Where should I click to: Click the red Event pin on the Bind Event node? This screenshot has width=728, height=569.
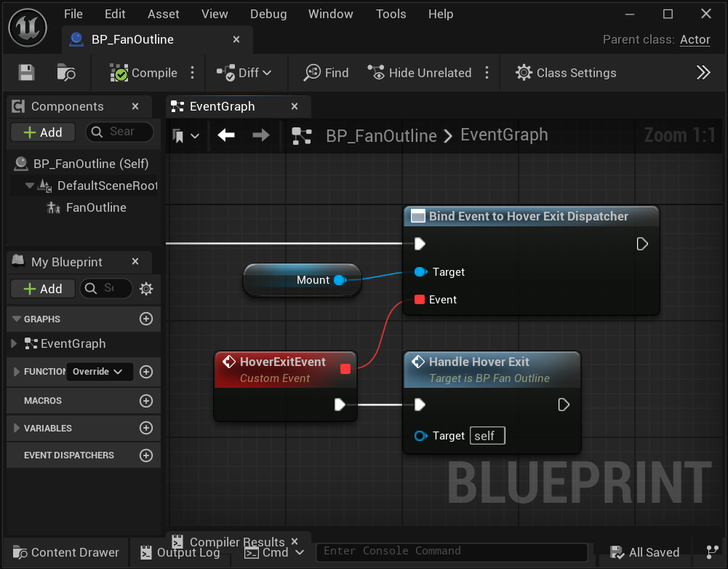[x=419, y=300]
